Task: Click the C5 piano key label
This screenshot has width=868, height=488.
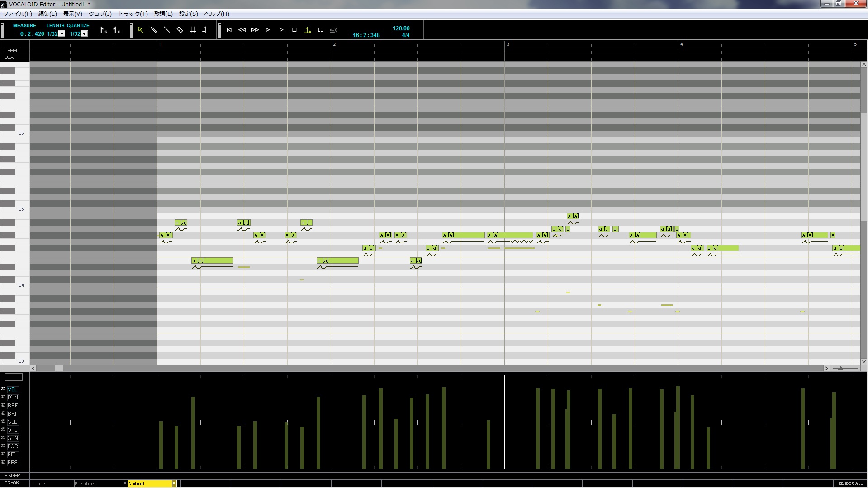Action: click(x=21, y=209)
